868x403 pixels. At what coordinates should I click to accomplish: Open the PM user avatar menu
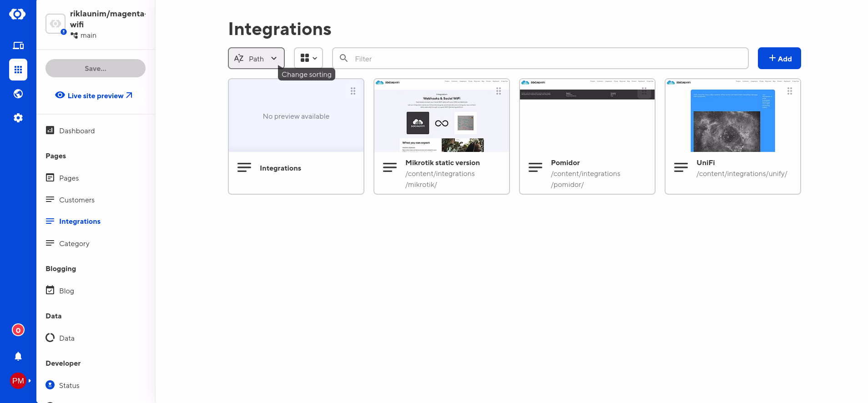pos(18,381)
